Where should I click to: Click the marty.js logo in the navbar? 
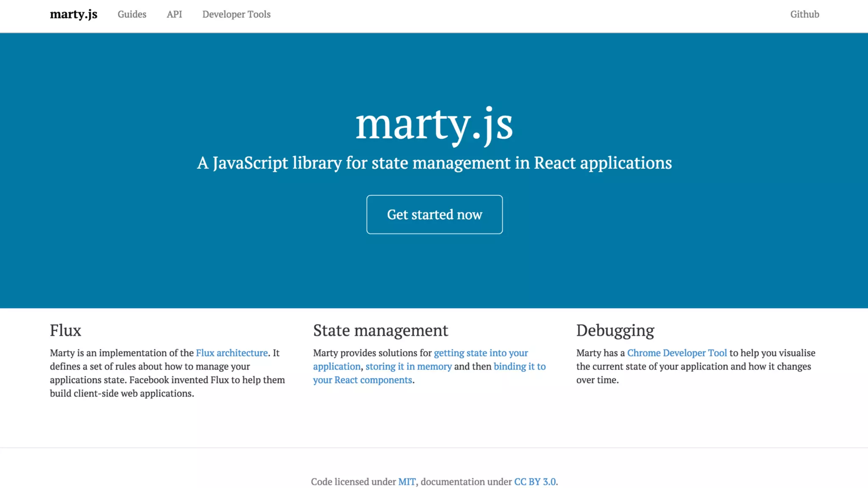pos(73,14)
